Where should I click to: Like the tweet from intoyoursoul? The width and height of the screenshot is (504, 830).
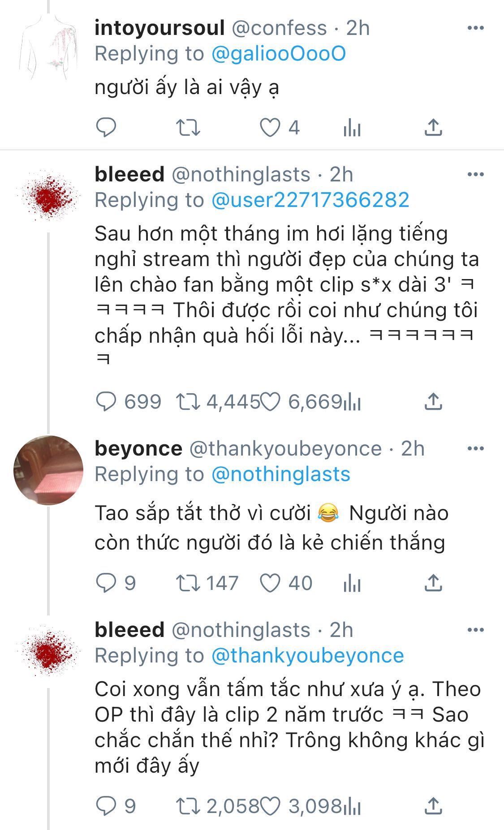270,128
